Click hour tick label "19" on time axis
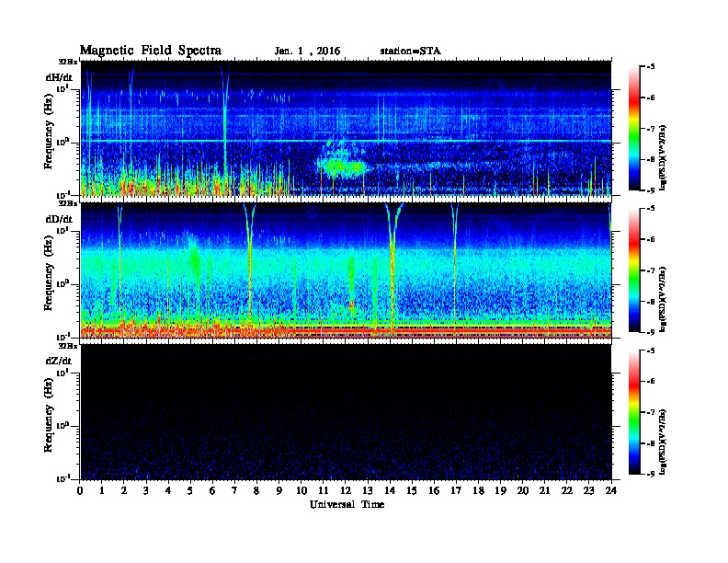 tap(500, 490)
